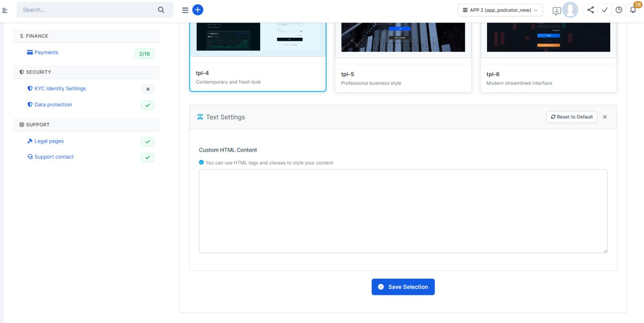Screen dimensions: 644x323
Task: Toggle the hamburger menu beside plus button
Action: coord(185,10)
